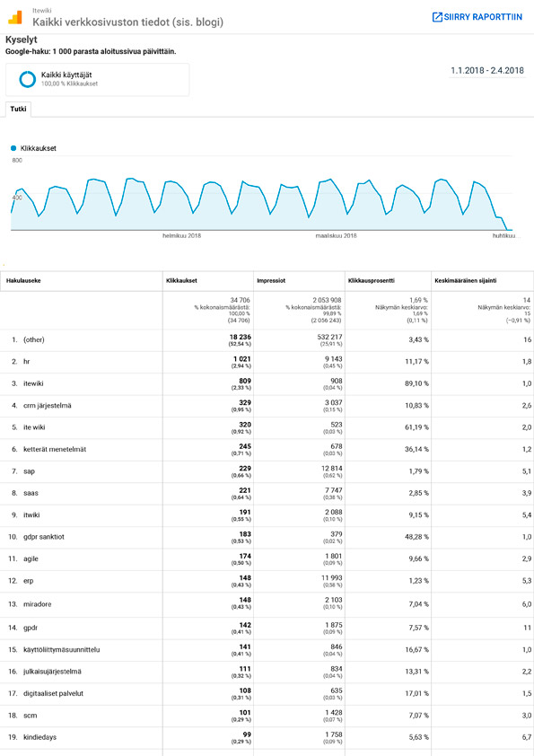Screen dimensions: 534x756
Task: Open the 1.1.2018 - 2.4.2018 date range selector
Action: [x=487, y=70]
